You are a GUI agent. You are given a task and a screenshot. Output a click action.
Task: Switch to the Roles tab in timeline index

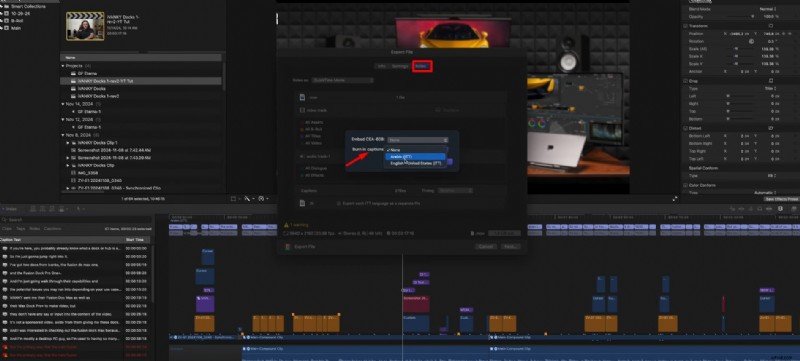pyautogui.click(x=34, y=229)
